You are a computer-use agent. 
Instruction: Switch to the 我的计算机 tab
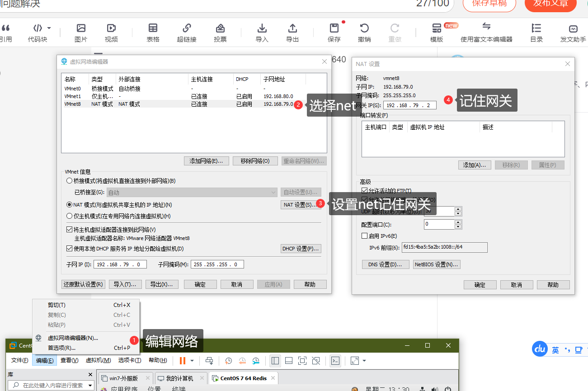pos(180,378)
